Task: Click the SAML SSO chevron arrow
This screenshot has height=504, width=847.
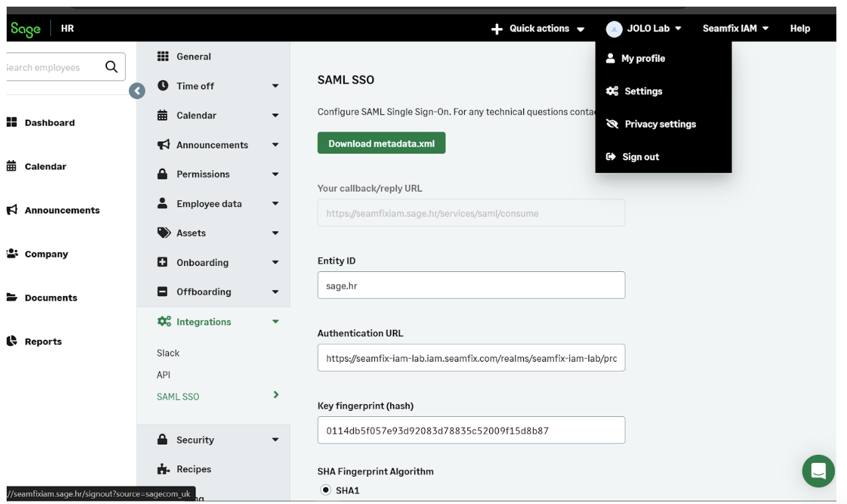Action: click(x=276, y=395)
